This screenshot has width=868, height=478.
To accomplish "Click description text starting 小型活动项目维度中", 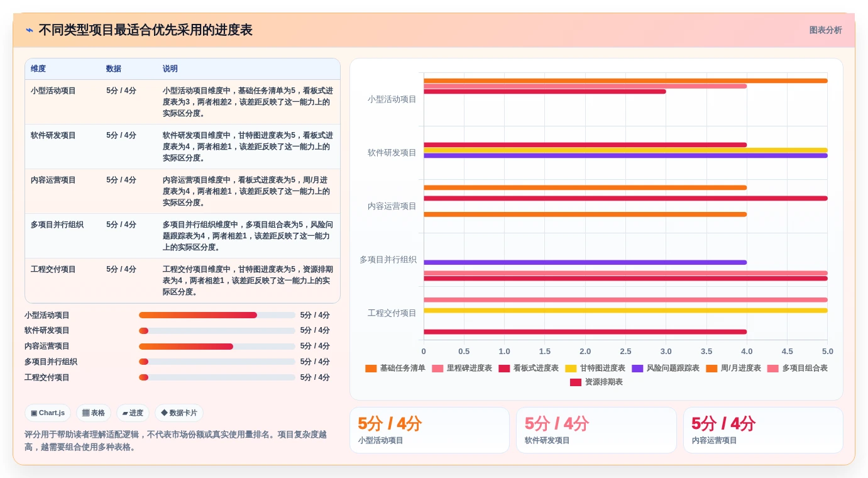I will click(248, 102).
